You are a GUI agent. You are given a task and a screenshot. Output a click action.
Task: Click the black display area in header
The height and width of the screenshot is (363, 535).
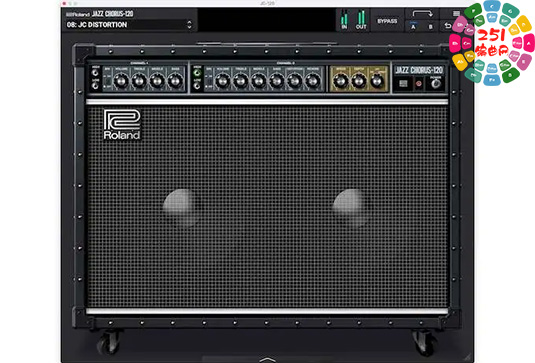coord(267,20)
